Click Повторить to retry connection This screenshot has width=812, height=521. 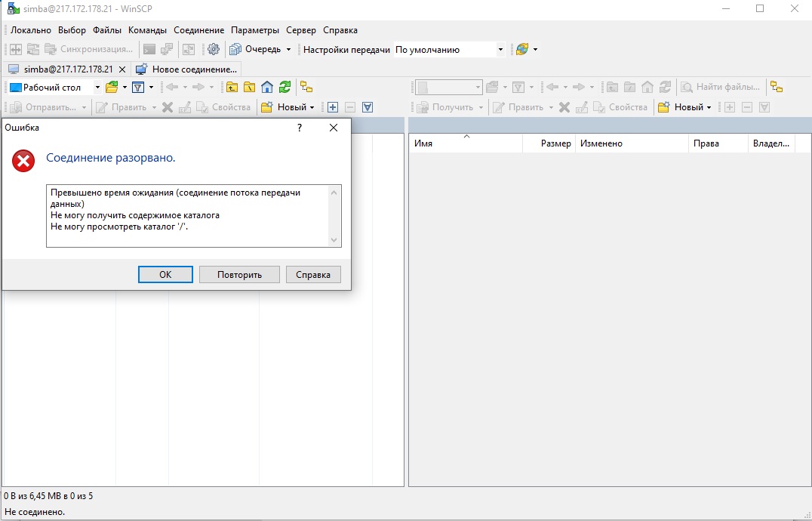239,275
